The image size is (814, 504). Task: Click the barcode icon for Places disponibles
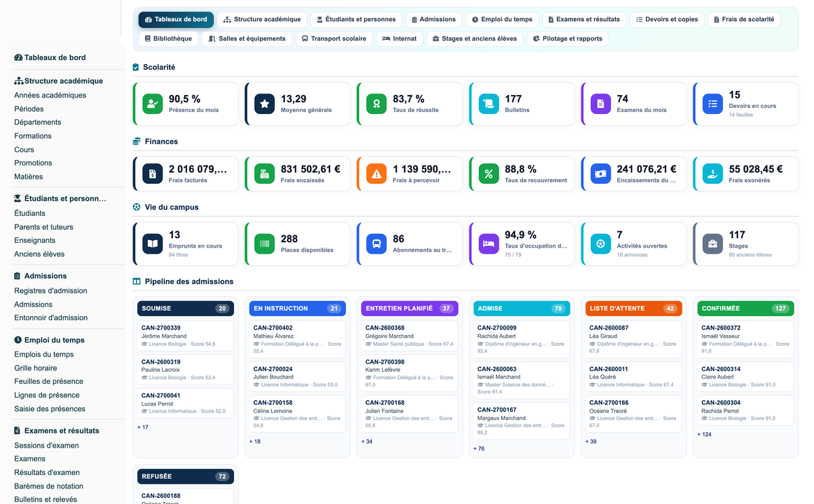click(265, 244)
